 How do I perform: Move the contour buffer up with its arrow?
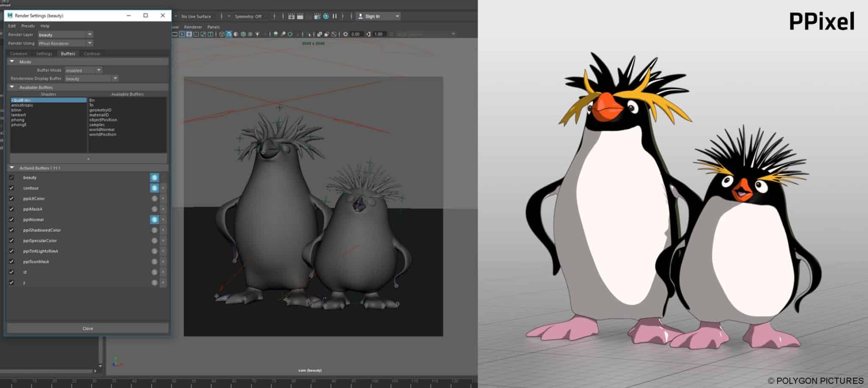163,188
